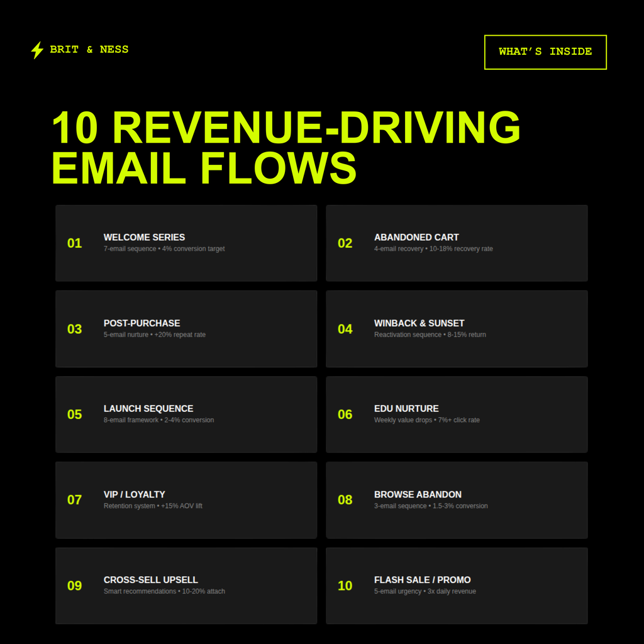Screen dimensions: 644x644
Task: Select the Flash Sale / Promo title
Action: coord(422,580)
